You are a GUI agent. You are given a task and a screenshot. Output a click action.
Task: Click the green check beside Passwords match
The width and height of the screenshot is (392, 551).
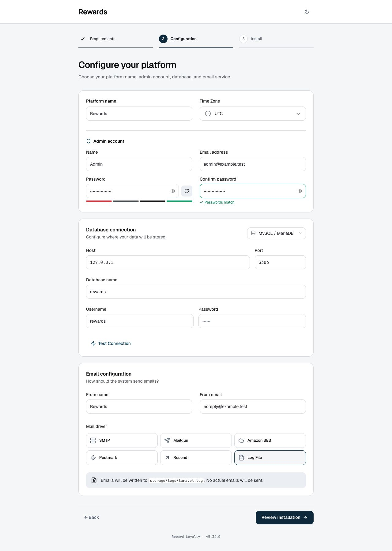202,202
